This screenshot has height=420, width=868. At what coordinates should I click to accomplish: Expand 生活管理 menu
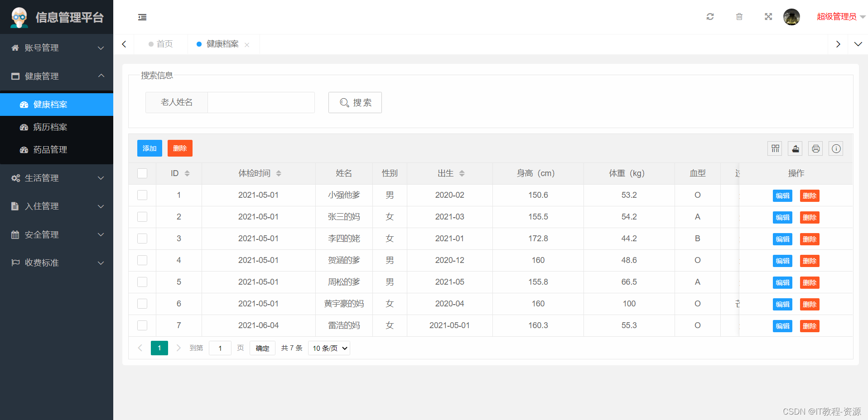(x=57, y=178)
